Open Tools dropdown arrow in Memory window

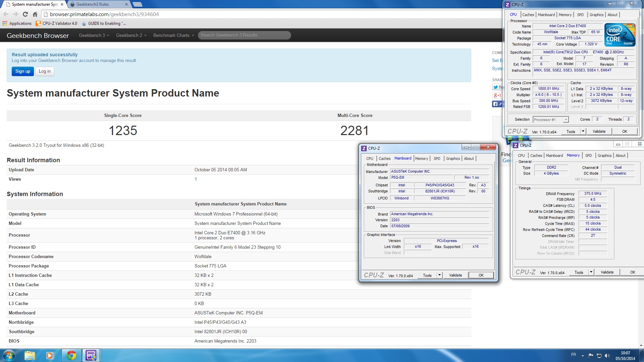pos(591,272)
